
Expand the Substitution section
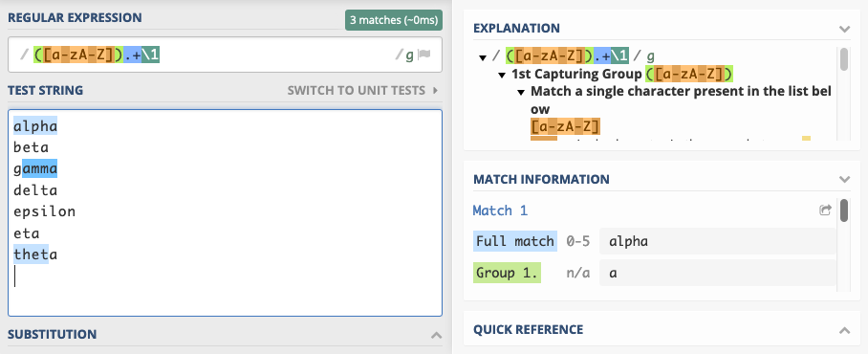tap(436, 335)
